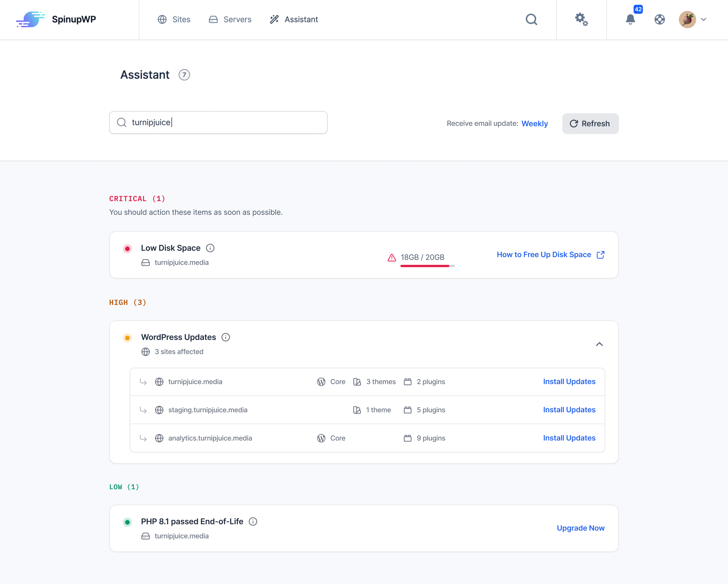Image resolution: width=728 pixels, height=584 pixels.
Task: Click turnipjuice.media under Low Disk Space
Action: coord(182,262)
